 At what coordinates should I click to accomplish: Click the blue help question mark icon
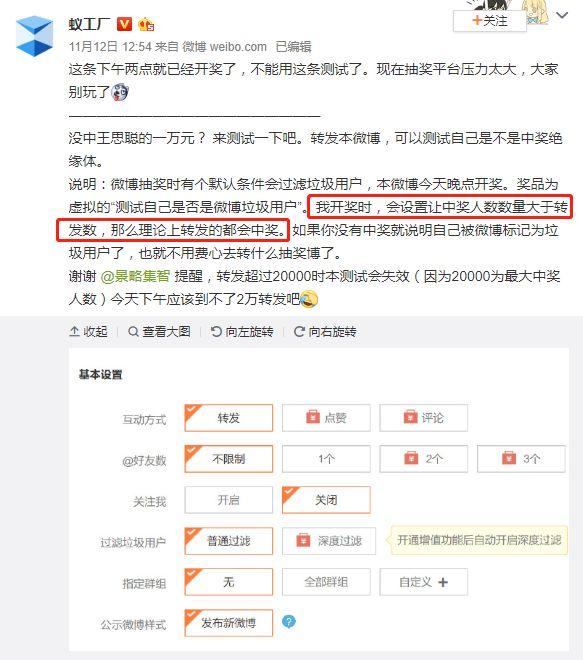289,621
